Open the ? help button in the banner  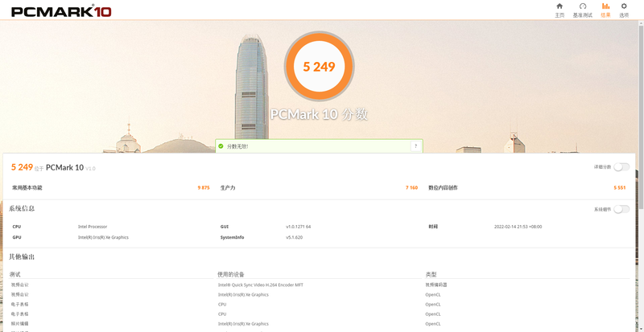(x=415, y=146)
